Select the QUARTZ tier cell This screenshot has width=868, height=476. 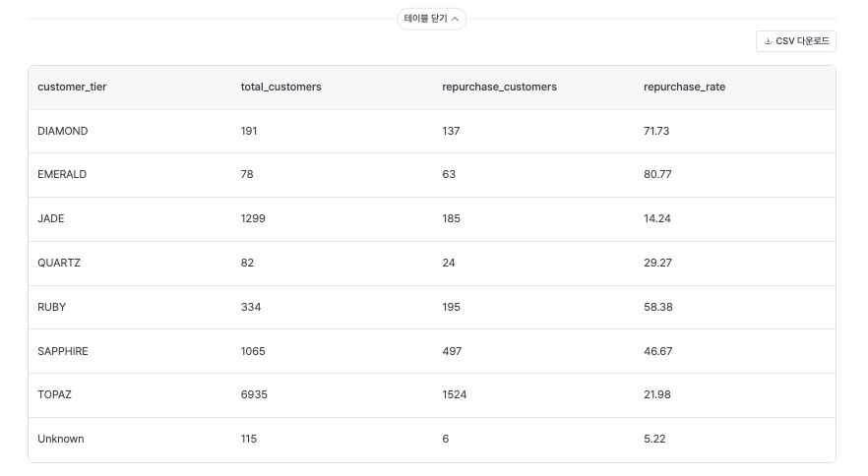[59, 264]
